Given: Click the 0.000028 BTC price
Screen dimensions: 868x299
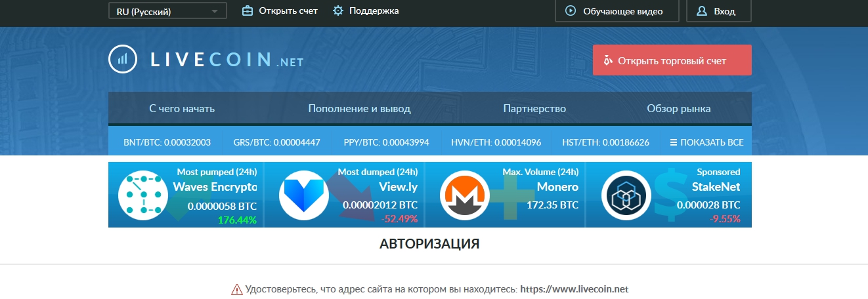Looking at the screenshot, I should click(709, 205).
